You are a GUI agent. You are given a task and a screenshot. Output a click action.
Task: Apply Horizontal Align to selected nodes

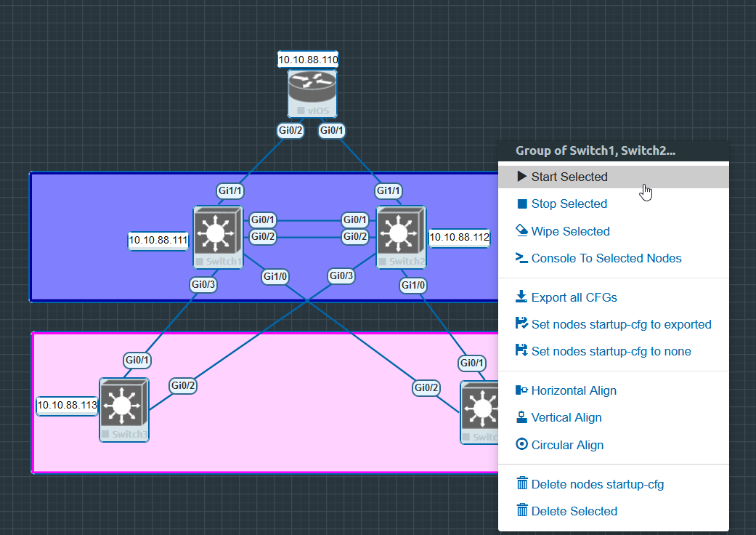pos(574,390)
